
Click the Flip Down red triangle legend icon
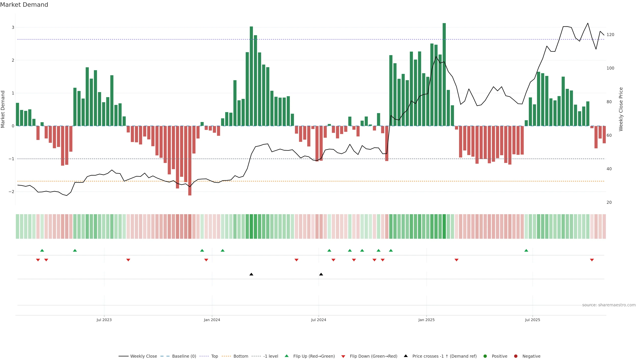click(343, 356)
